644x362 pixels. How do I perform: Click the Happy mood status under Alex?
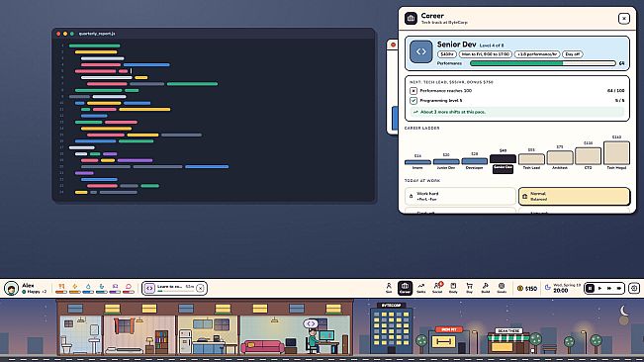pos(34,292)
